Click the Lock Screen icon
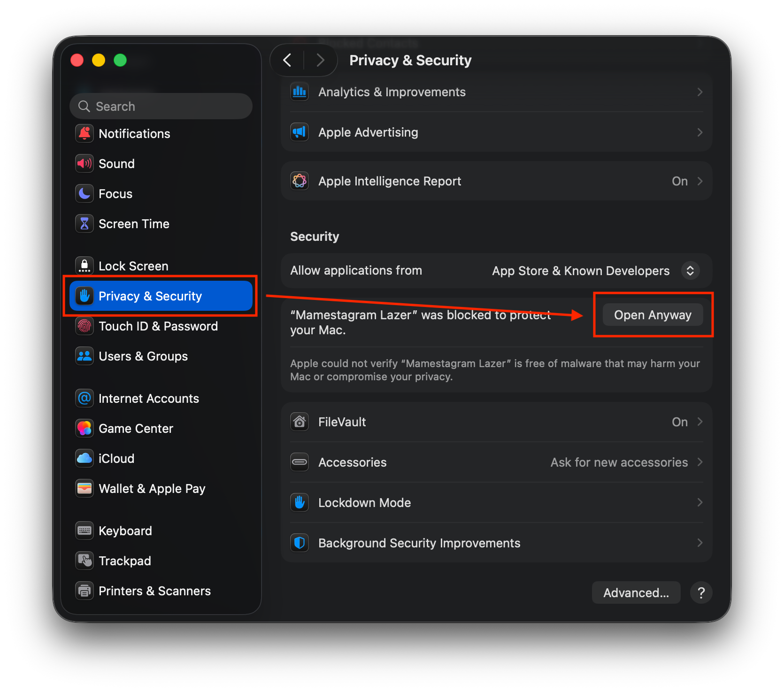The height and width of the screenshot is (692, 784). (85, 266)
